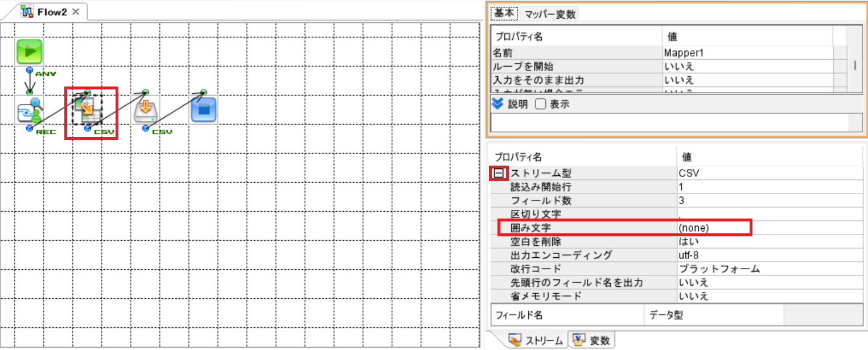
Task: Collapse the ストリーム型 tree node
Action: click(x=499, y=173)
